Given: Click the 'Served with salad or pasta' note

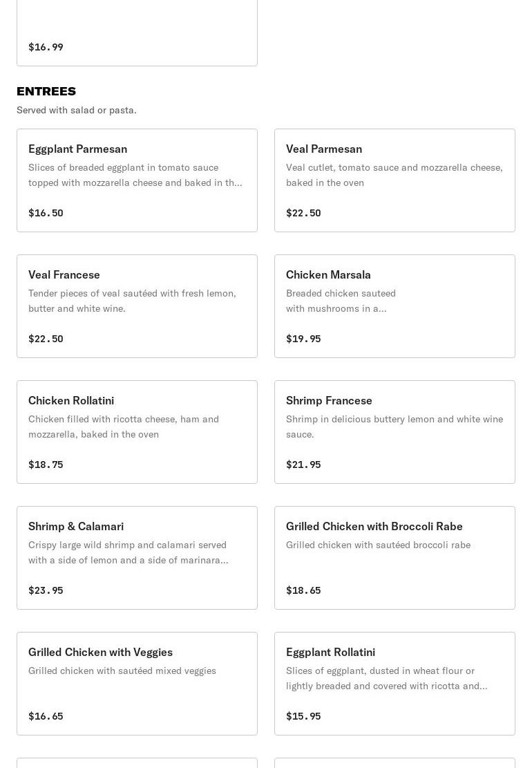Looking at the screenshot, I should [77, 110].
